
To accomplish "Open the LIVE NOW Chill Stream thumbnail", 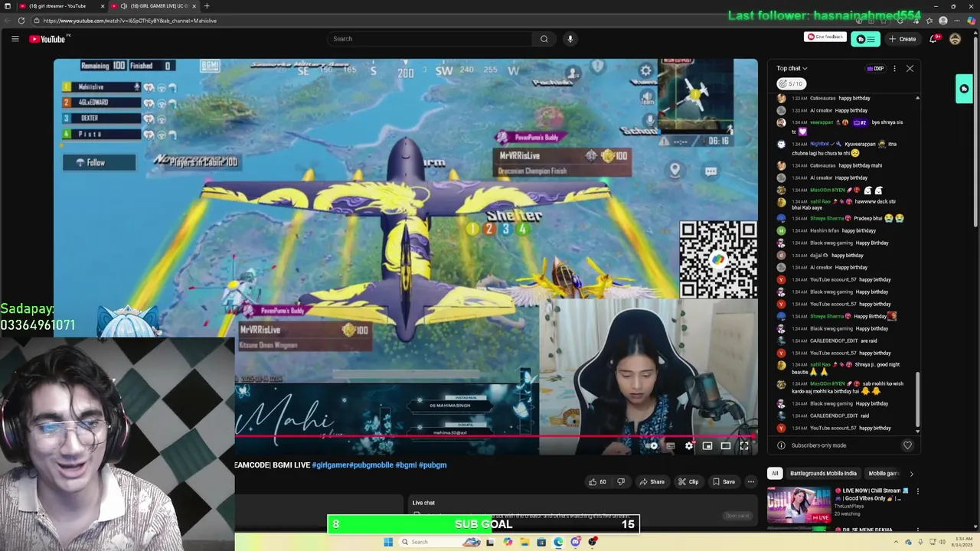I will click(799, 505).
